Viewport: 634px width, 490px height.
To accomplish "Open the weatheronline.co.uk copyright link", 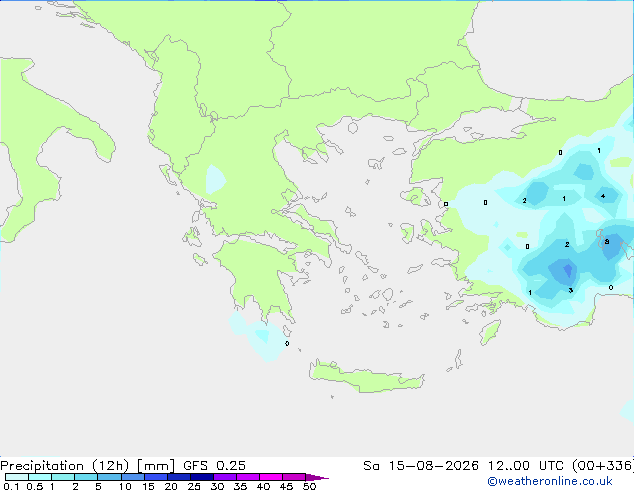I will tap(550, 481).
